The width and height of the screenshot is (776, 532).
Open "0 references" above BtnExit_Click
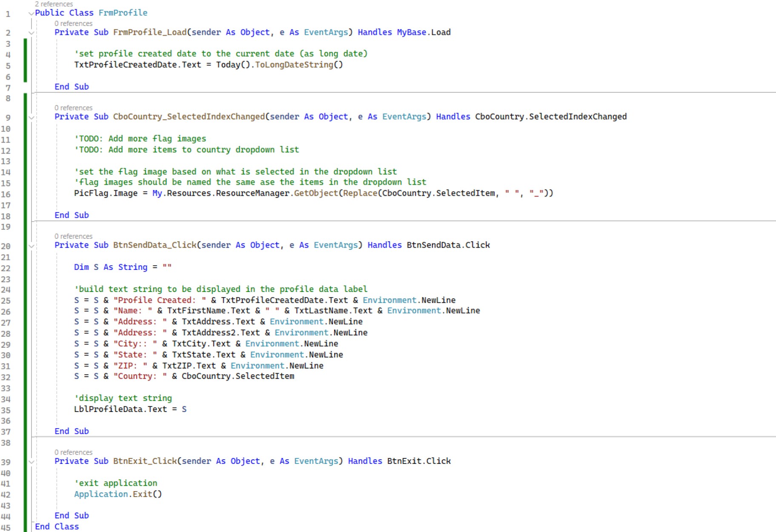(73, 452)
